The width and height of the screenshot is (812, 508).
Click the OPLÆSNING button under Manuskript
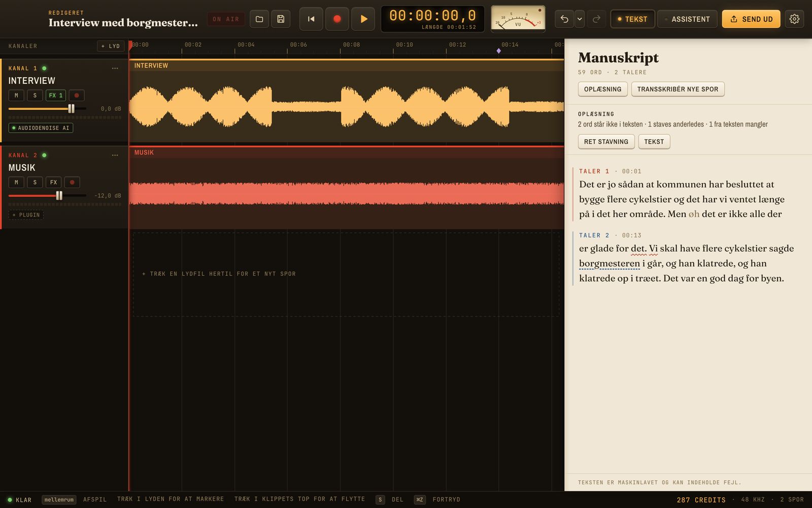tap(602, 89)
